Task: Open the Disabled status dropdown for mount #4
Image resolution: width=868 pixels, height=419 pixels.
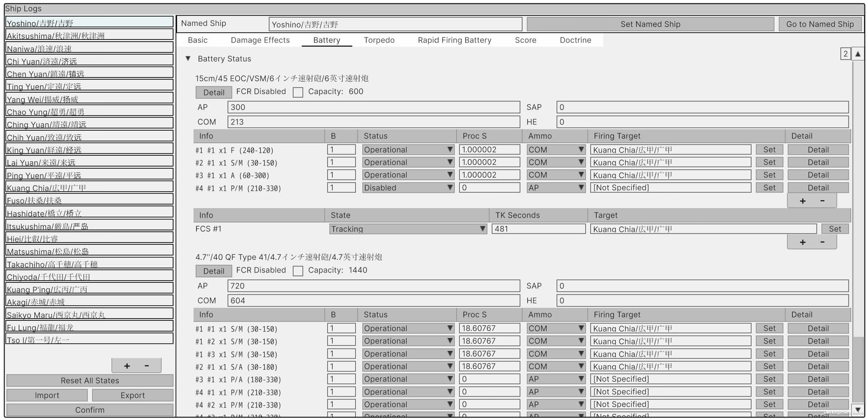Action: (408, 188)
